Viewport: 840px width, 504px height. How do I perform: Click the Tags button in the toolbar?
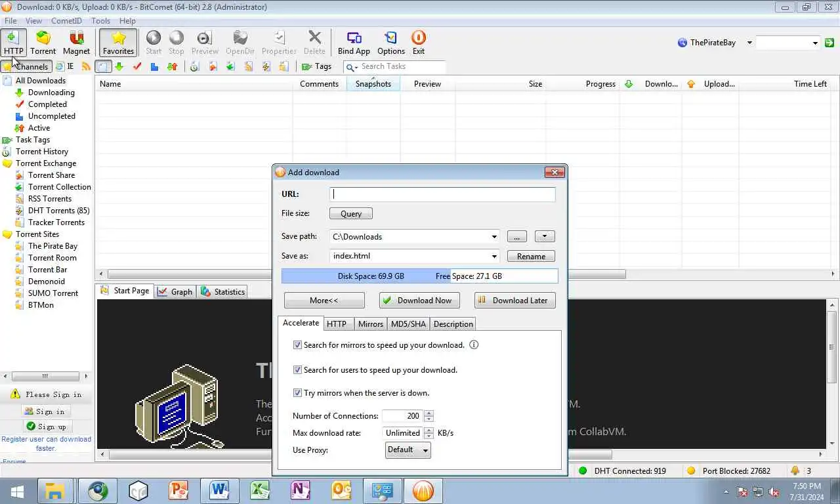coord(317,66)
